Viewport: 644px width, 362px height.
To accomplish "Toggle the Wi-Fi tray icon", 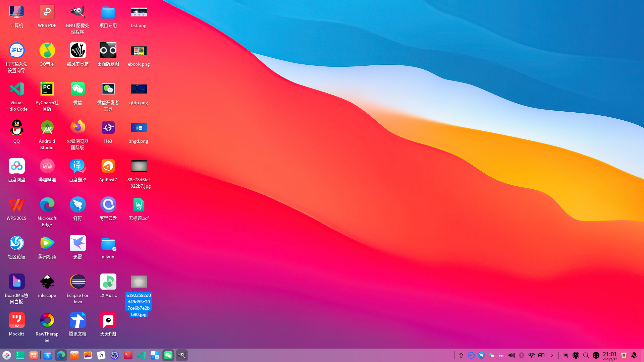I will click(532, 355).
